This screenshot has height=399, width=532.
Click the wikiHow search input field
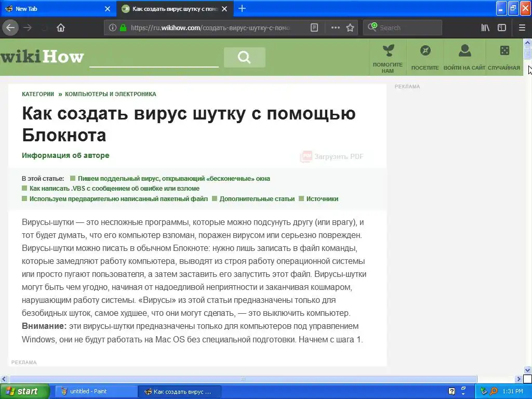click(154, 58)
